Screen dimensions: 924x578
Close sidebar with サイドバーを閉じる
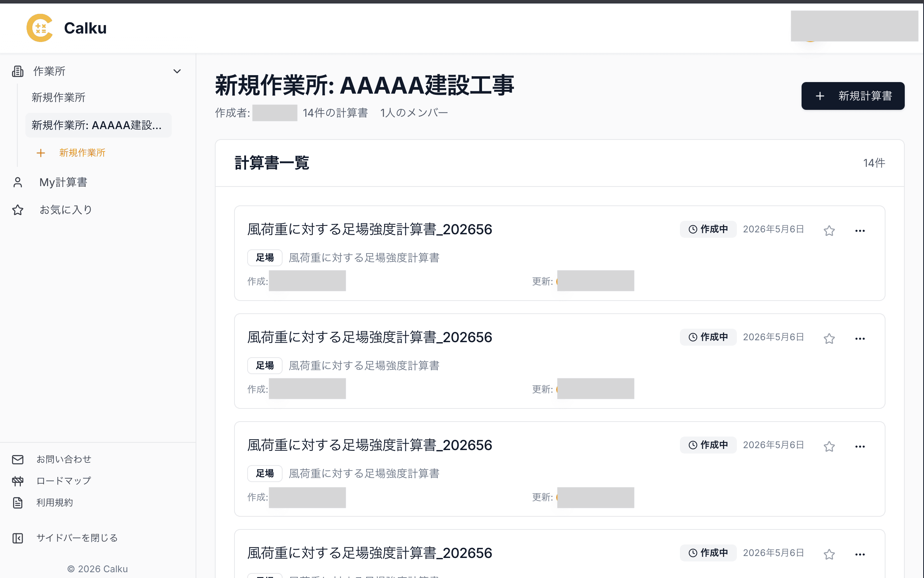click(x=77, y=538)
